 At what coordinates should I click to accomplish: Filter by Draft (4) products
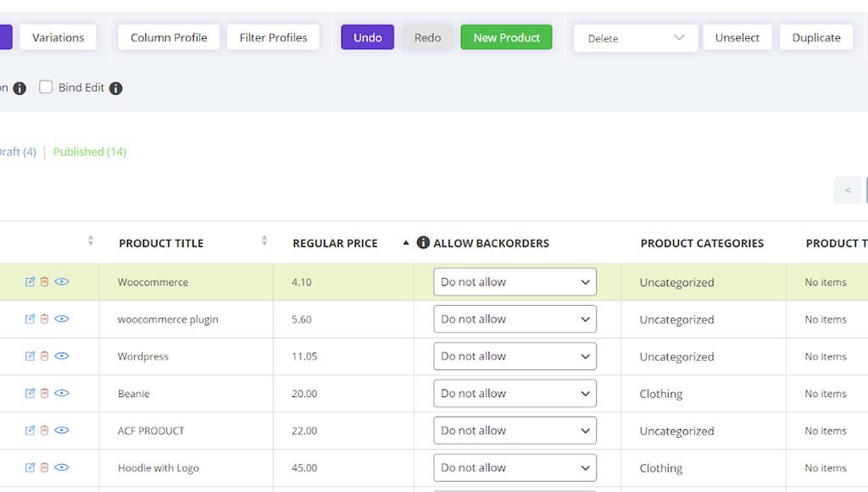[17, 152]
